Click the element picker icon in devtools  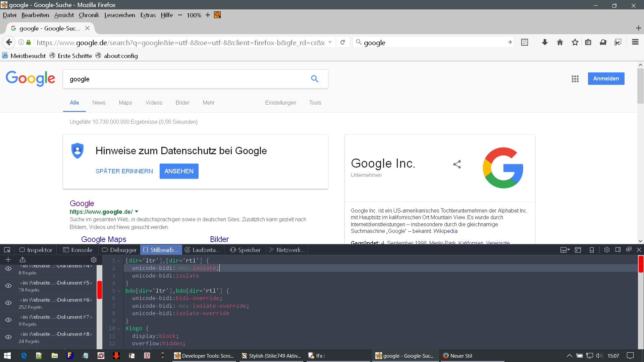coord(7,250)
